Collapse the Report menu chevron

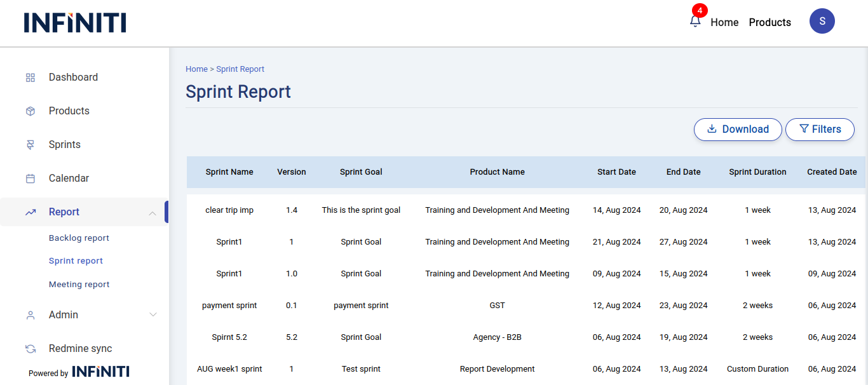pyautogui.click(x=153, y=213)
